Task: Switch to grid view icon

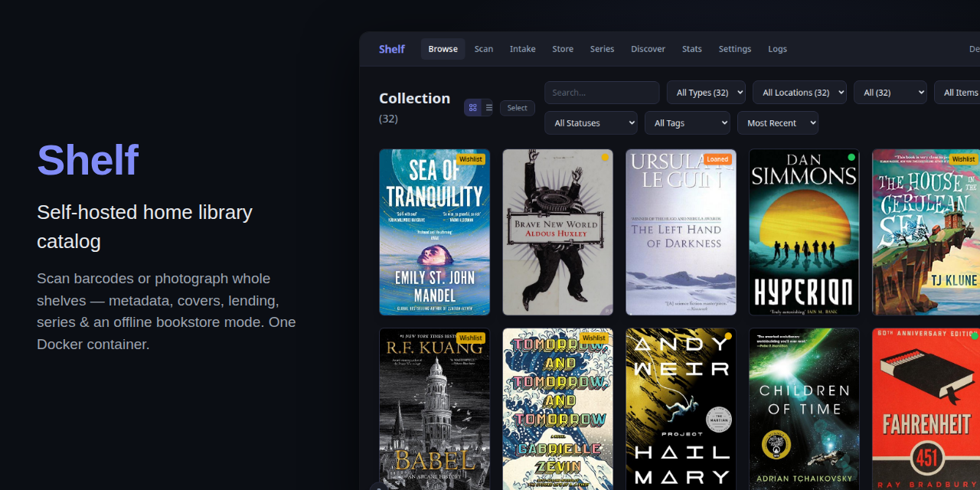Action: [x=473, y=108]
